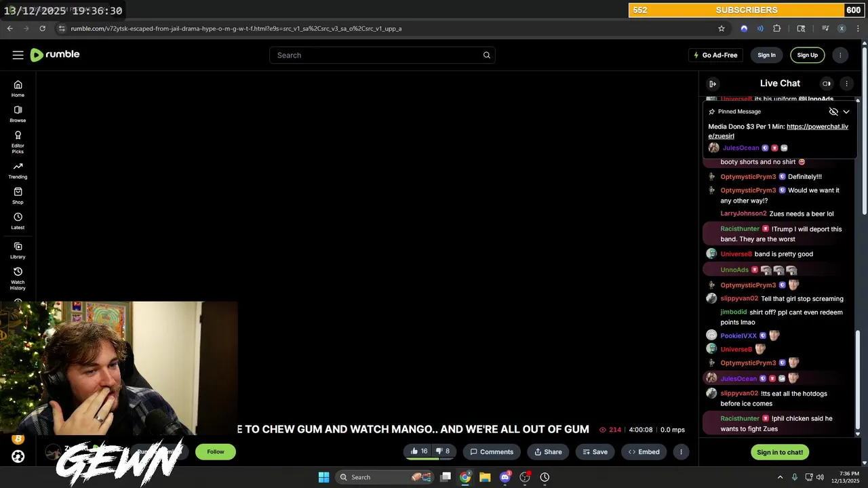
Task: Follow the channel
Action: [216, 451]
